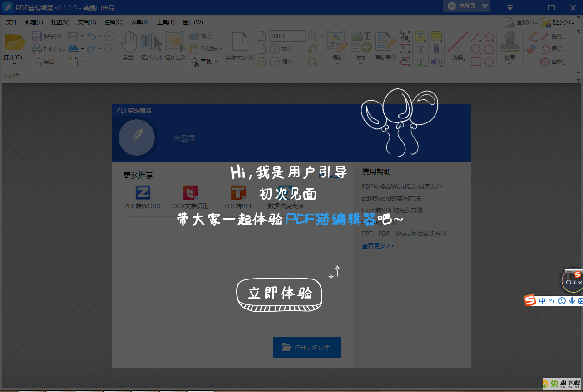
Task: Open the Comments(C) menu
Action: tap(114, 22)
